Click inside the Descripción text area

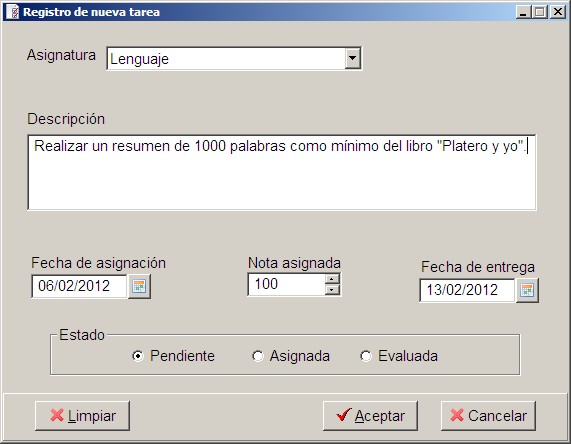click(x=282, y=172)
